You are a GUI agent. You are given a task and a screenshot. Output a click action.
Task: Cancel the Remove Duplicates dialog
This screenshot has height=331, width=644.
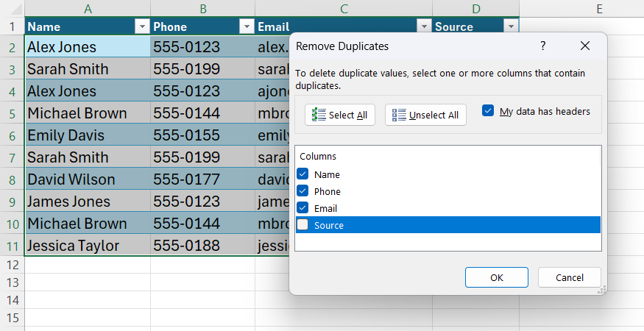tap(569, 277)
